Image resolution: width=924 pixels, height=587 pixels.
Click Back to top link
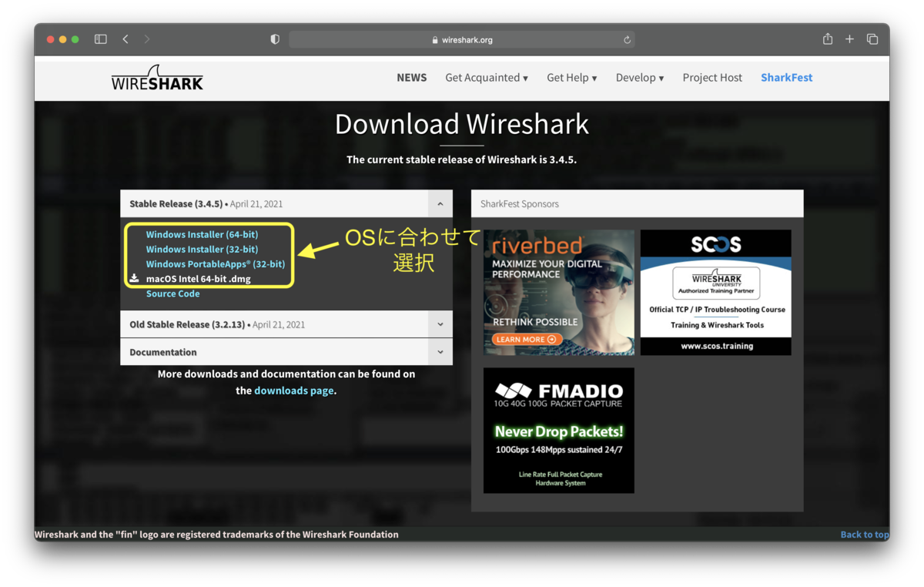(x=865, y=535)
